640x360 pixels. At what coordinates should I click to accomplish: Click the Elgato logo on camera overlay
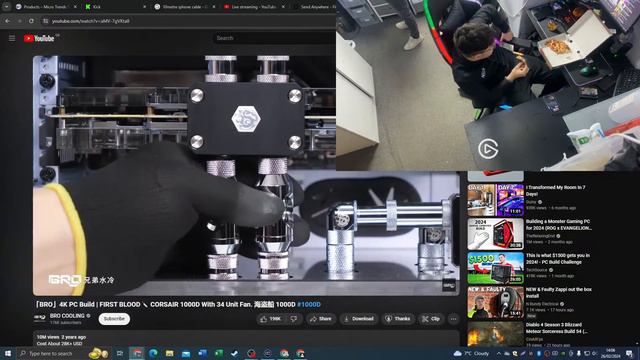click(x=488, y=149)
